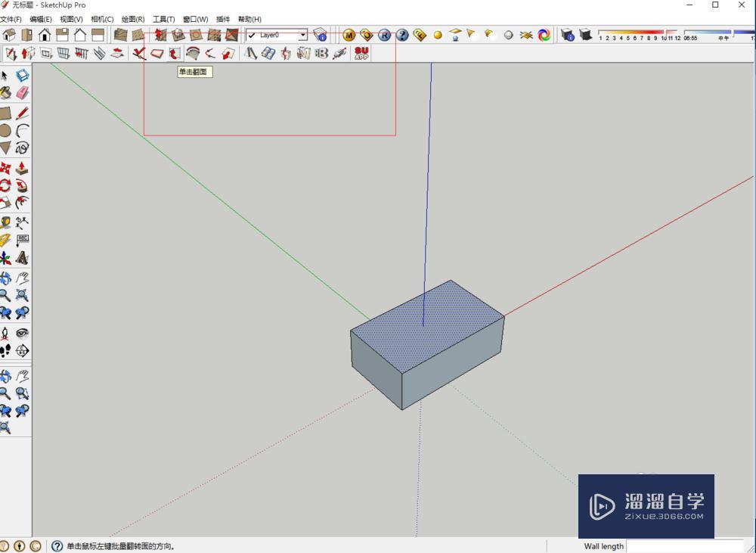Click the flip face plugin tool
This screenshot has height=553, width=756.
(x=174, y=53)
